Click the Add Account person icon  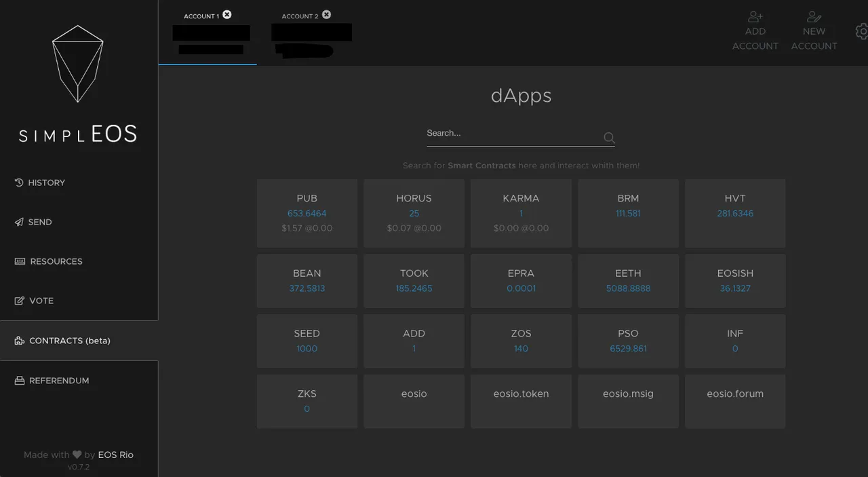click(x=755, y=16)
